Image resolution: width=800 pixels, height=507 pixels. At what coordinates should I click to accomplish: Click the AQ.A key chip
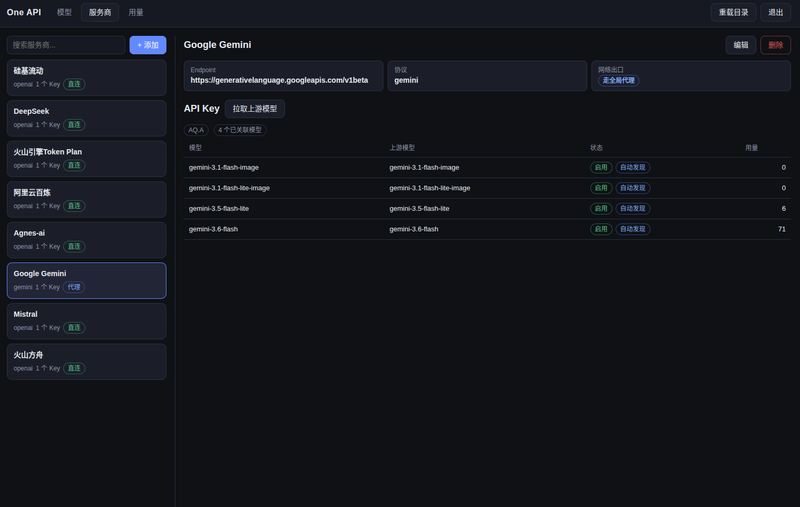tap(196, 130)
